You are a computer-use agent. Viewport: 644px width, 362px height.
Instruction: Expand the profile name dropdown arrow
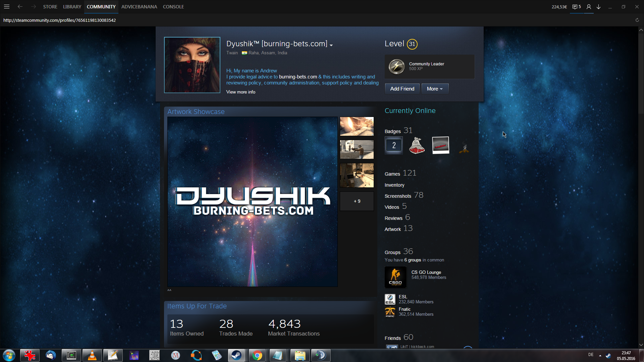coord(331,45)
